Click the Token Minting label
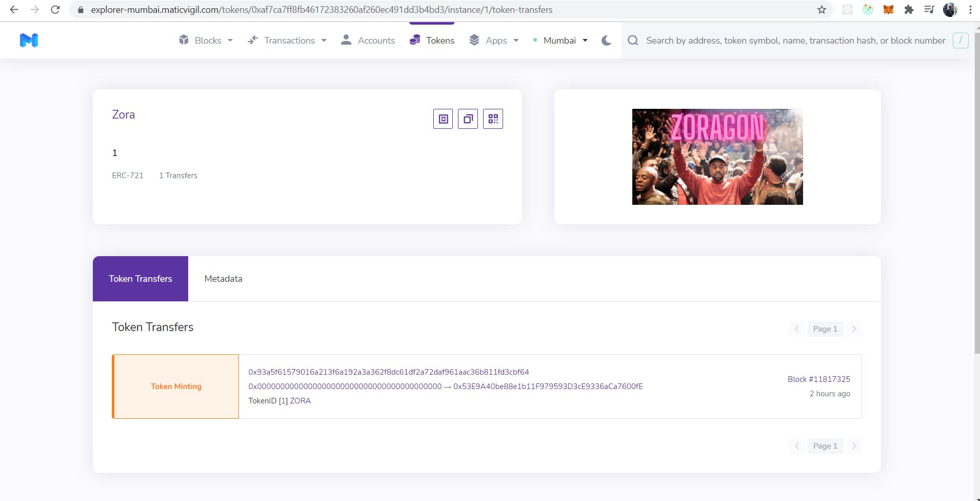The width and height of the screenshot is (980, 501). click(x=176, y=387)
